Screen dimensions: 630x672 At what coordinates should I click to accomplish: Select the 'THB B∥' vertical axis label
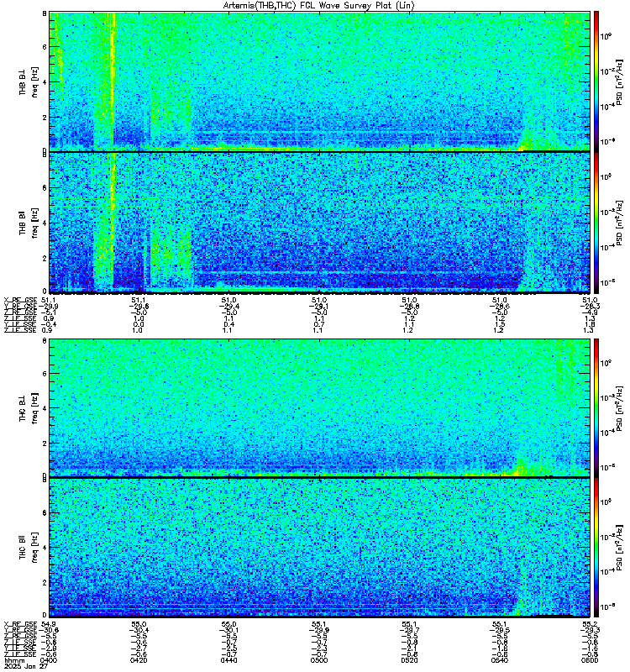[x=23, y=223]
